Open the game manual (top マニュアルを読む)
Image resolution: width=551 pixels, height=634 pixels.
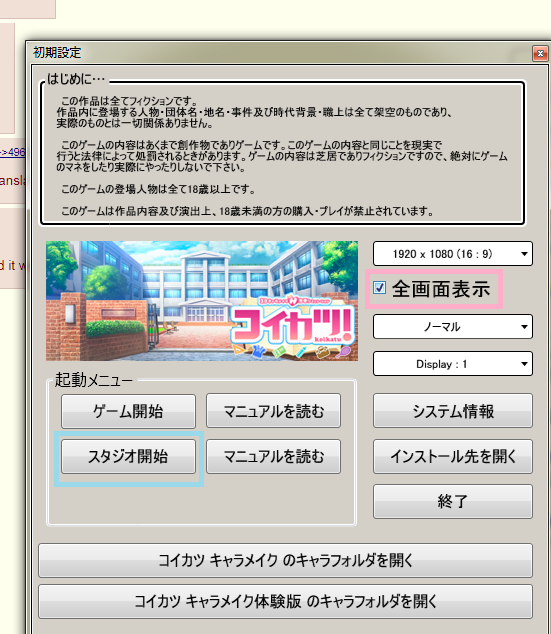click(x=273, y=411)
